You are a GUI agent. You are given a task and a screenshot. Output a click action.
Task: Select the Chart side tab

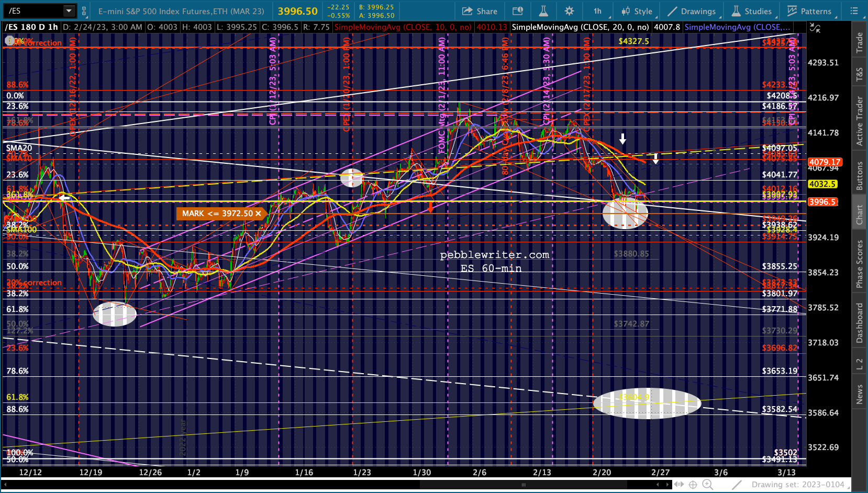[x=859, y=215]
